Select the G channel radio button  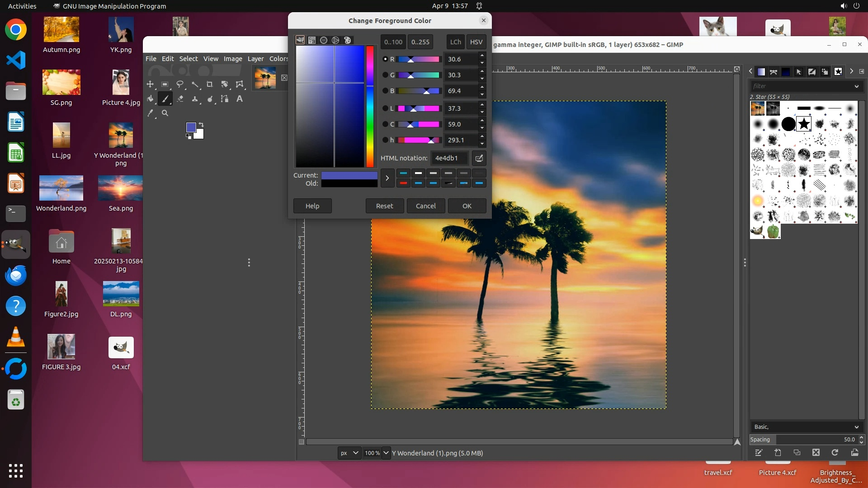pyautogui.click(x=385, y=75)
